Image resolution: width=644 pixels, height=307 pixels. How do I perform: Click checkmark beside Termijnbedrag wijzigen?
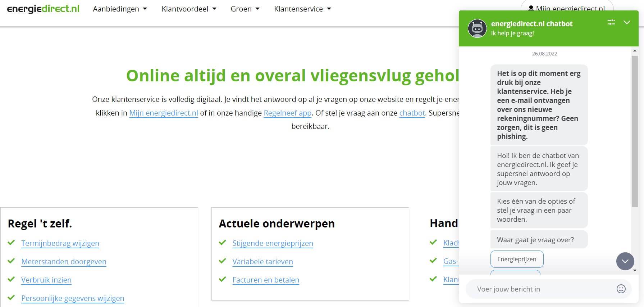pos(12,243)
